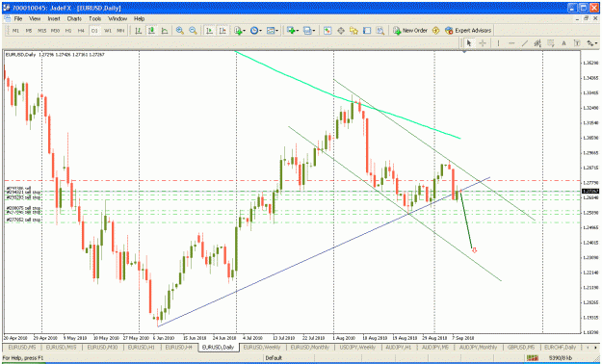Viewport: 602px width, 364px height.
Task: Switch to EURUSD,Weekly chart tab
Action: [x=262, y=348]
